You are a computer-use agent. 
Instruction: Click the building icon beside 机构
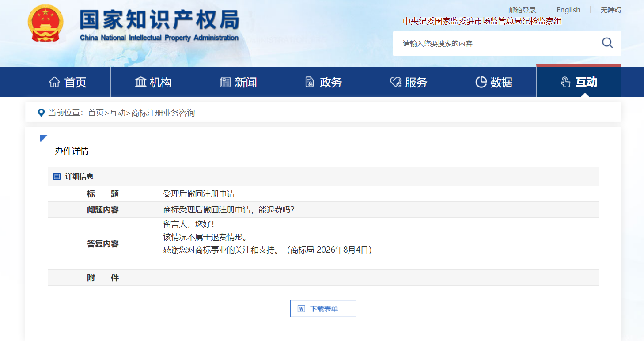click(x=140, y=82)
